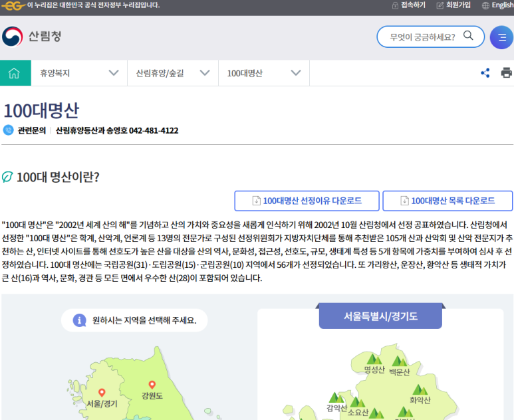Switch site language to English

tap(497, 5)
